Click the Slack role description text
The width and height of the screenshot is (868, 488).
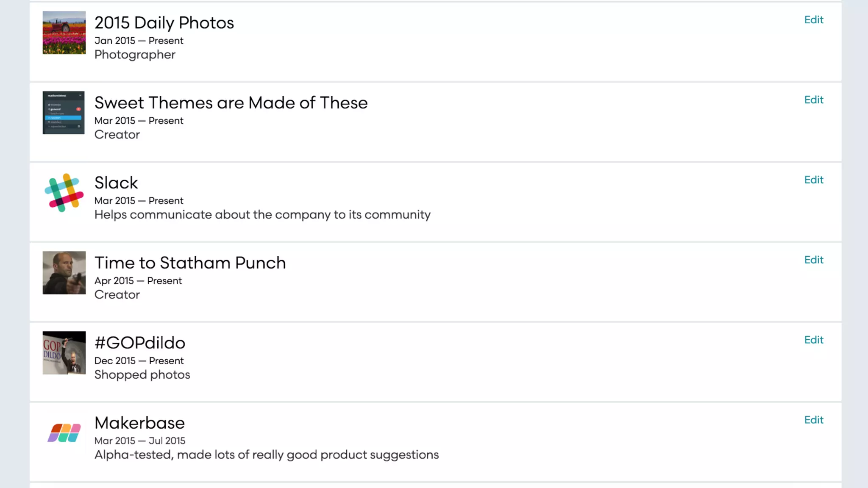pos(262,215)
